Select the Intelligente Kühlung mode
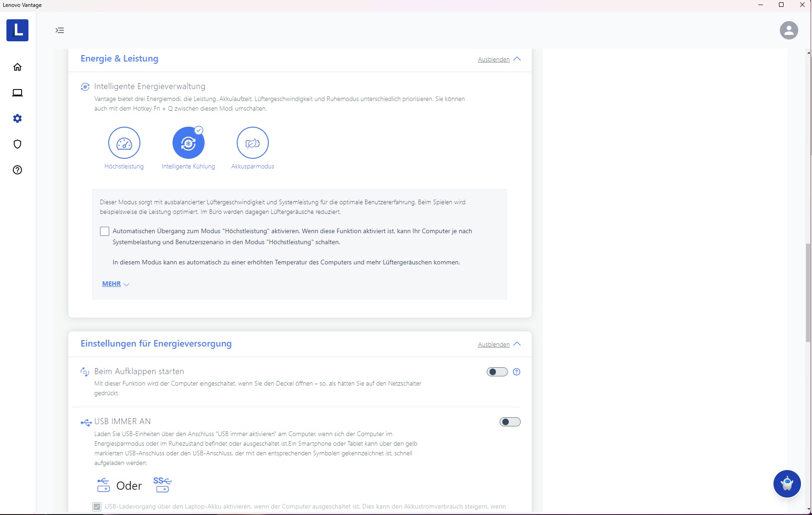 [x=188, y=143]
